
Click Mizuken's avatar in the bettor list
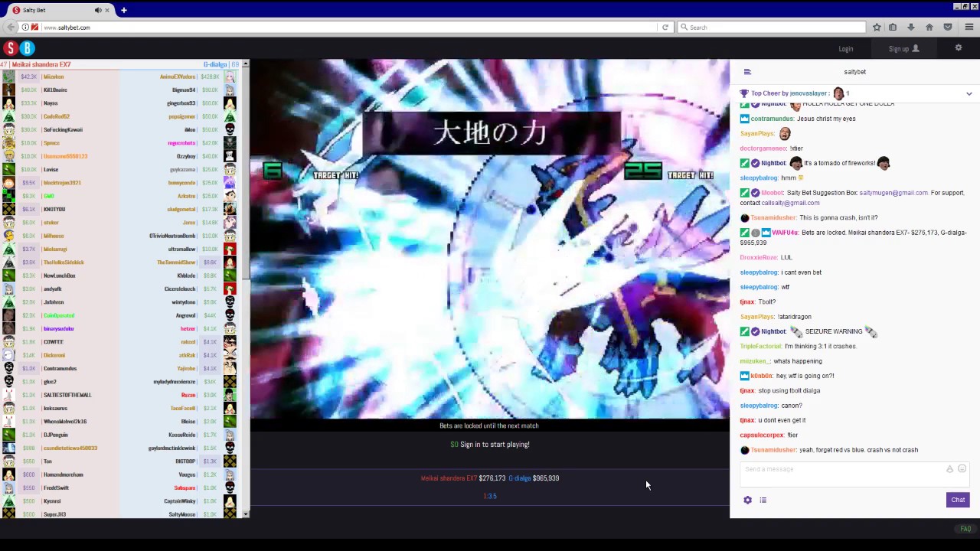[x=8, y=77]
